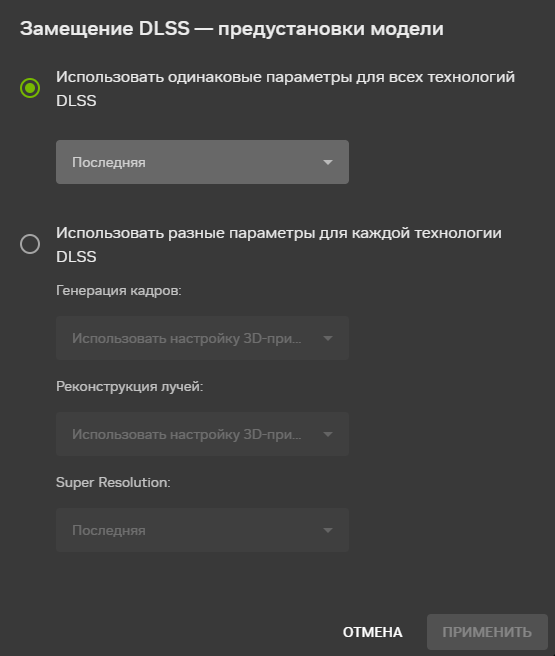The height and width of the screenshot is (656, 555).
Task: Click the 'ПРИМЕНИТЬ' button
Action: point(487,632)
